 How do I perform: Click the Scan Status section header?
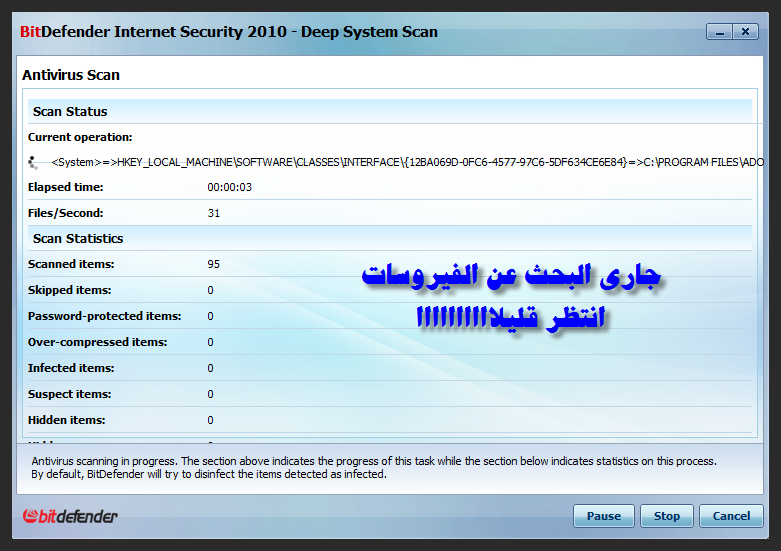[x=390, y=112]
